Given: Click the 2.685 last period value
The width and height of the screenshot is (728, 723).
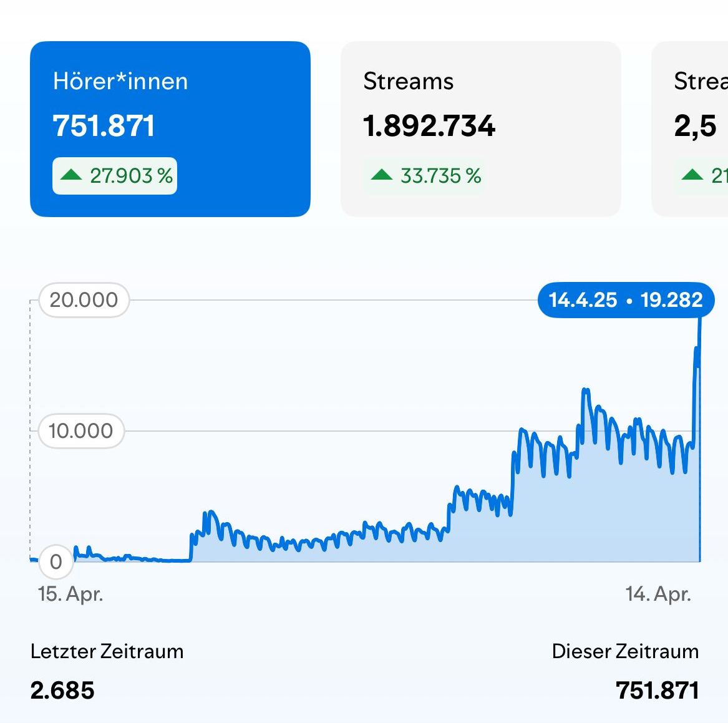Looking at the screenshot, I should coord(62,691).
